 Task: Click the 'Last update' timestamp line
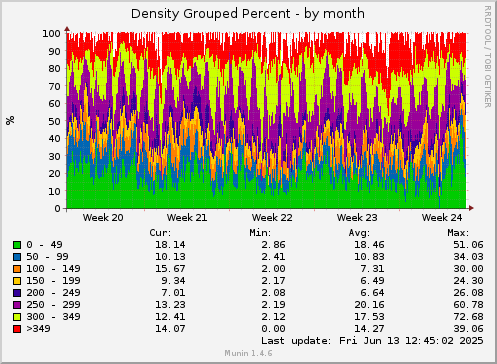372,341
